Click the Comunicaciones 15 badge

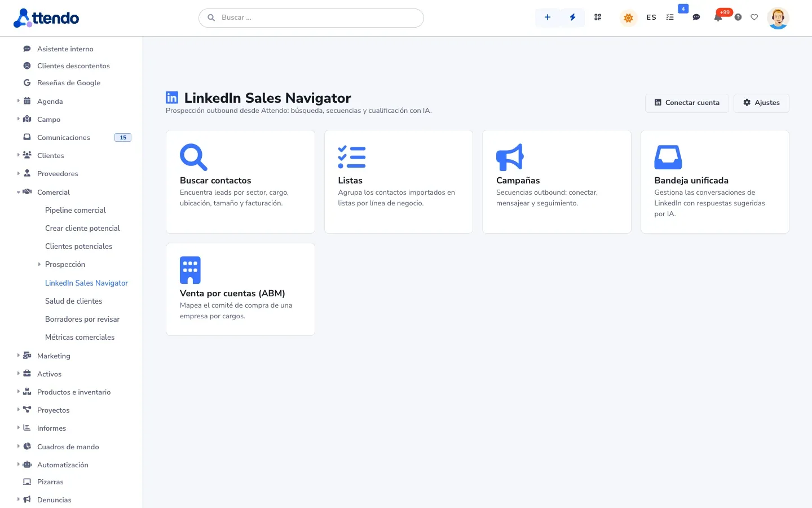[123, 137]
